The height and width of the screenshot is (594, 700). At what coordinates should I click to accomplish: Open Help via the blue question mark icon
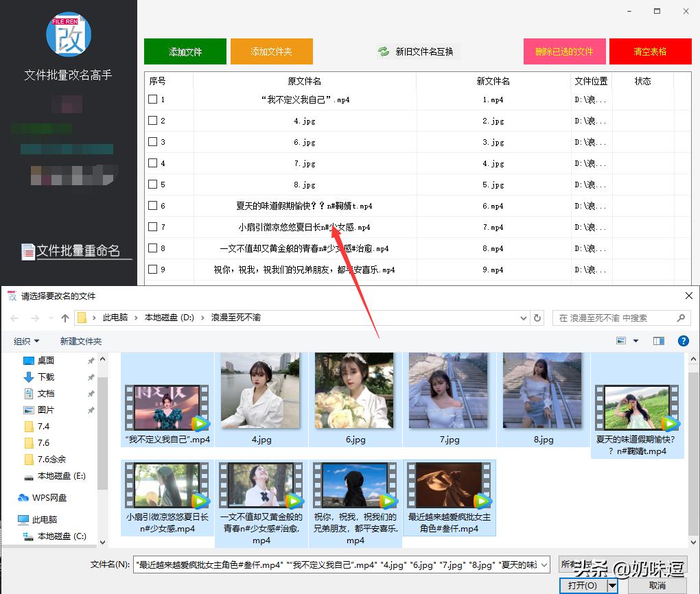tap(684, 341)
